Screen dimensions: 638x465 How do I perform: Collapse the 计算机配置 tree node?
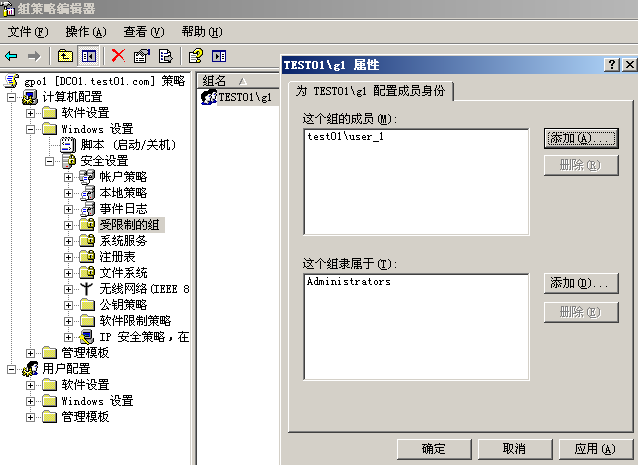(x=12, y=97)
